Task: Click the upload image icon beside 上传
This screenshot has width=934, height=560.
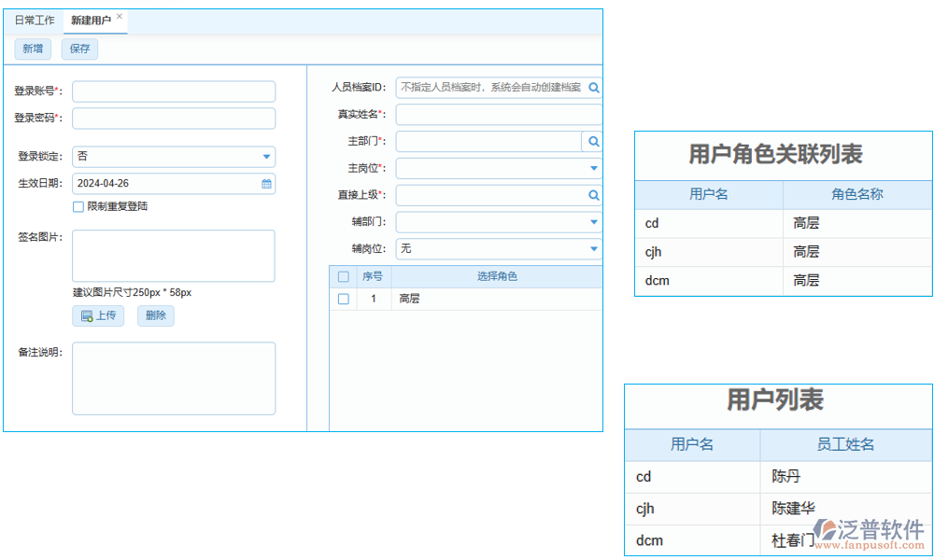Action: (x=87, y=315)
